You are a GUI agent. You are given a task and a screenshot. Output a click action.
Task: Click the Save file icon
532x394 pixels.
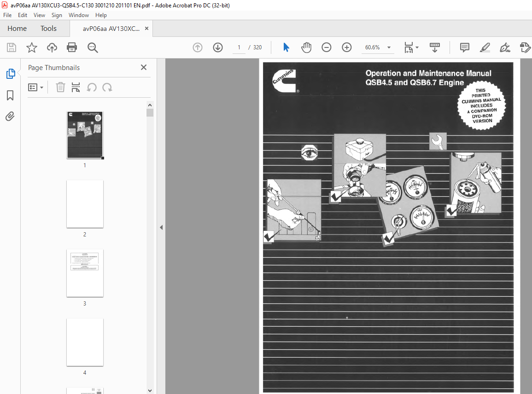click(x=12, y=47)
